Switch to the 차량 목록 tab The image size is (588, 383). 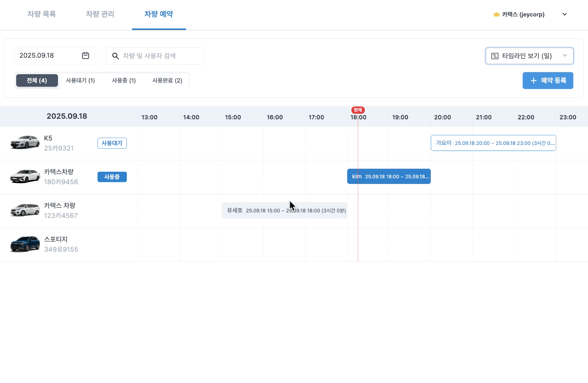pos(41,14)
